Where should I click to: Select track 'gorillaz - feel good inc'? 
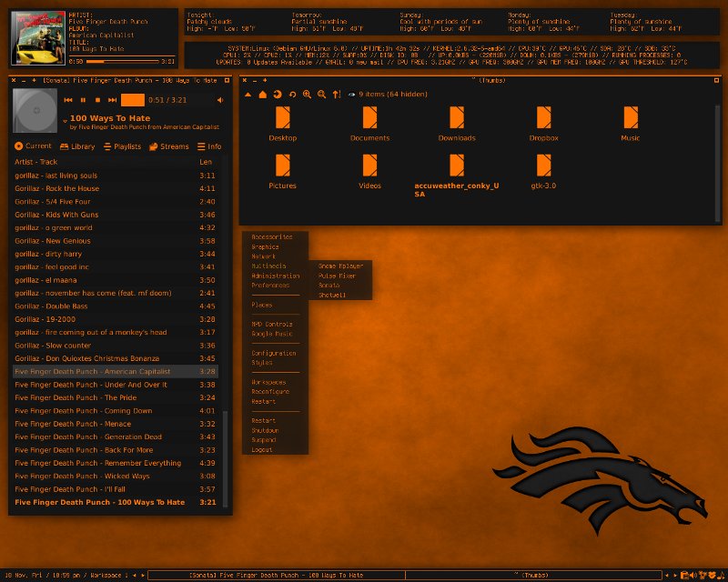tap(116, 266)
